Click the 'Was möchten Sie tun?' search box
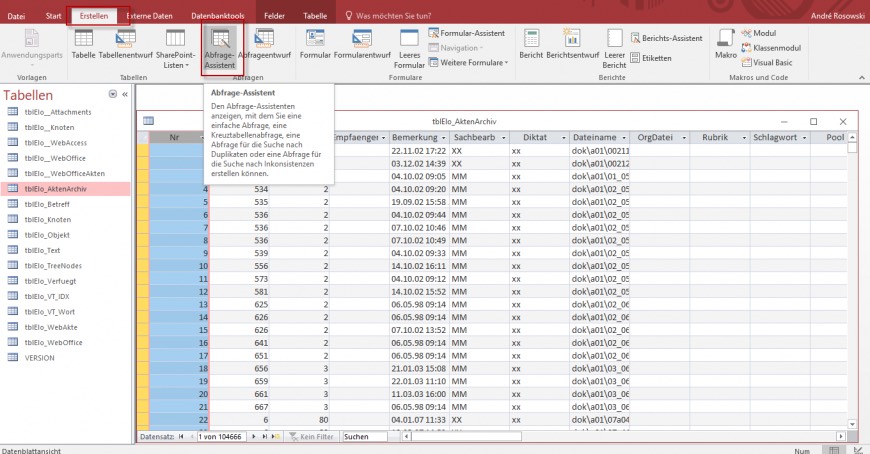870x454 pixels. (388, 16)
